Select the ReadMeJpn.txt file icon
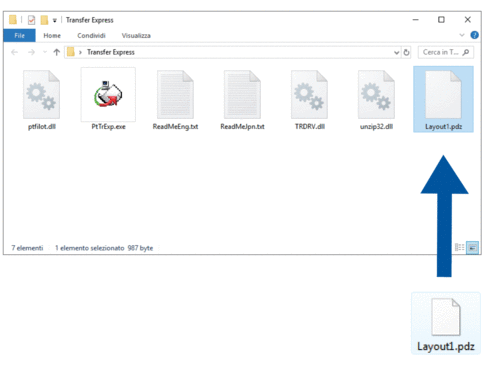 242,94
